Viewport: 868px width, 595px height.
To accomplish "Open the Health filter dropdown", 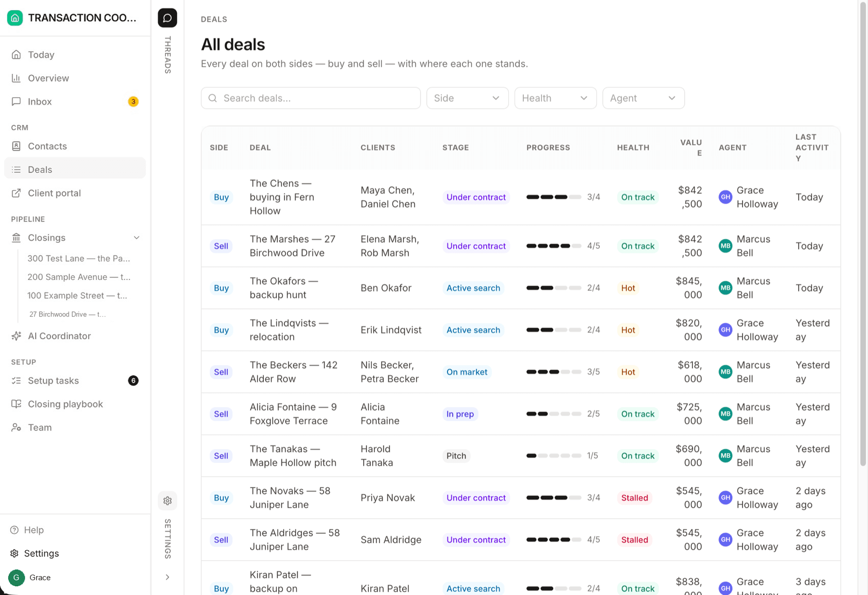I will [555, 98].
